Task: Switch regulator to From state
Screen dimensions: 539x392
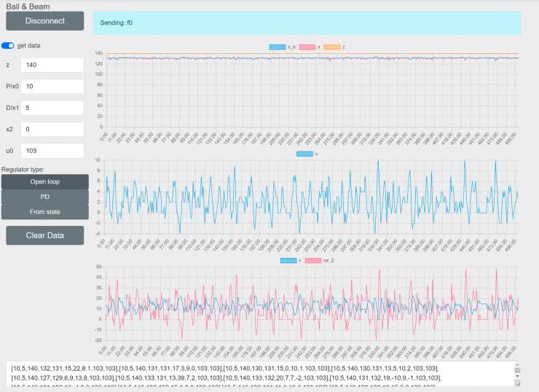Action: coord(44,212)
